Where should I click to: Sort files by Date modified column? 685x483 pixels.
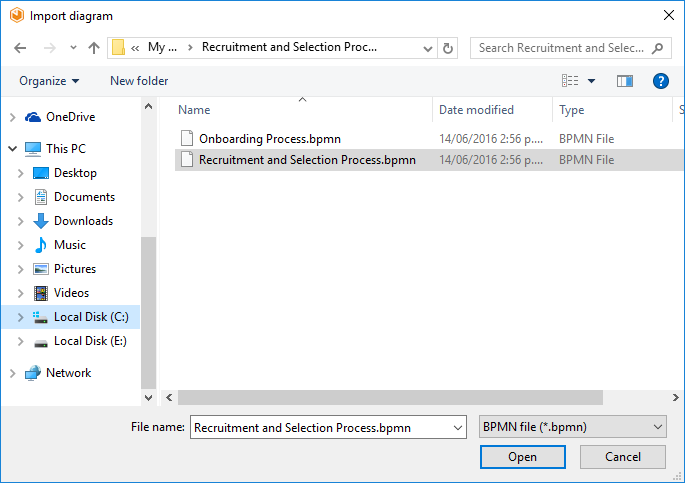click(476, 110)
